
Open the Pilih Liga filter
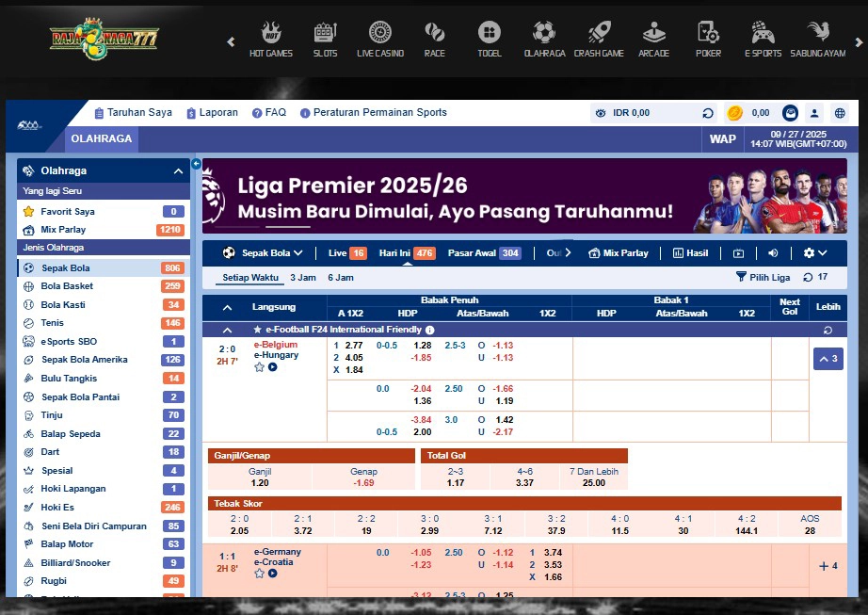pos(763,277)
